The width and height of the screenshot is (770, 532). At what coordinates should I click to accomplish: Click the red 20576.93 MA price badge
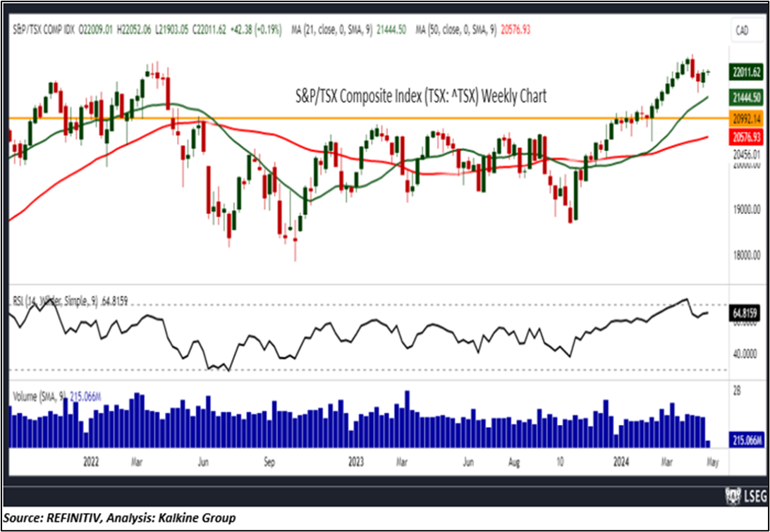(x=745, y=137)
